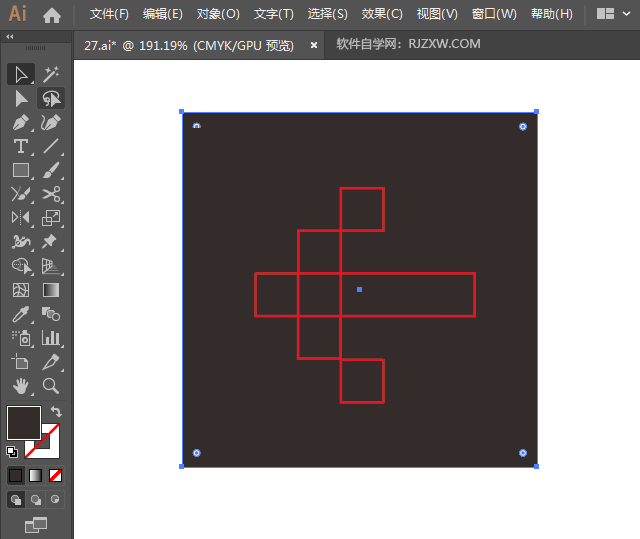Open the 文件(F) menu
640x539 pixels.
(109, 14)
